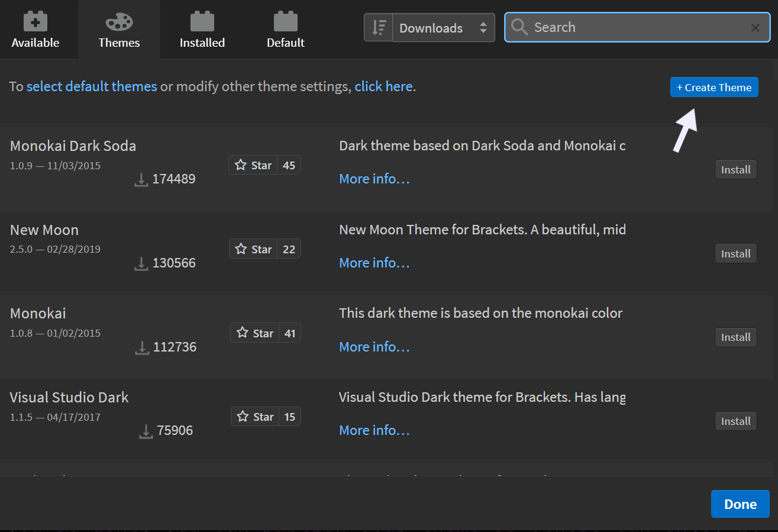Click version text 1.0.8 — 01/02/2015
Viewport: 778px width, 532px height.
point(55,333)
